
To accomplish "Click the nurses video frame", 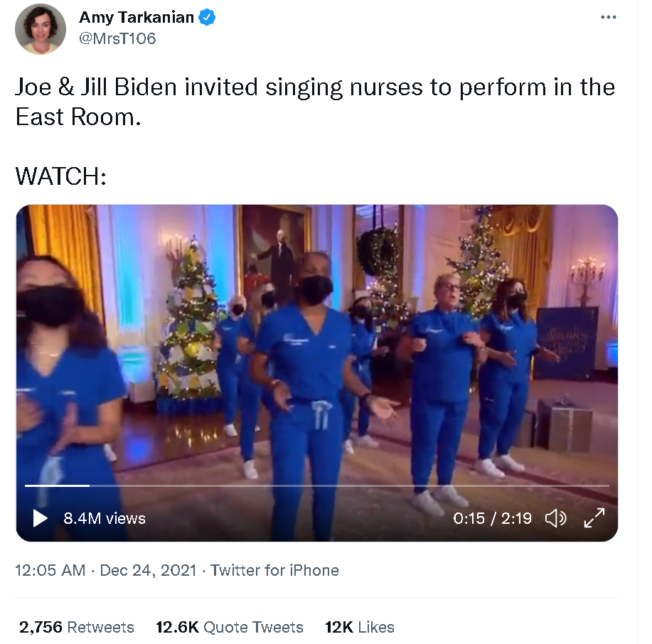I will click(x=317, y=353).
